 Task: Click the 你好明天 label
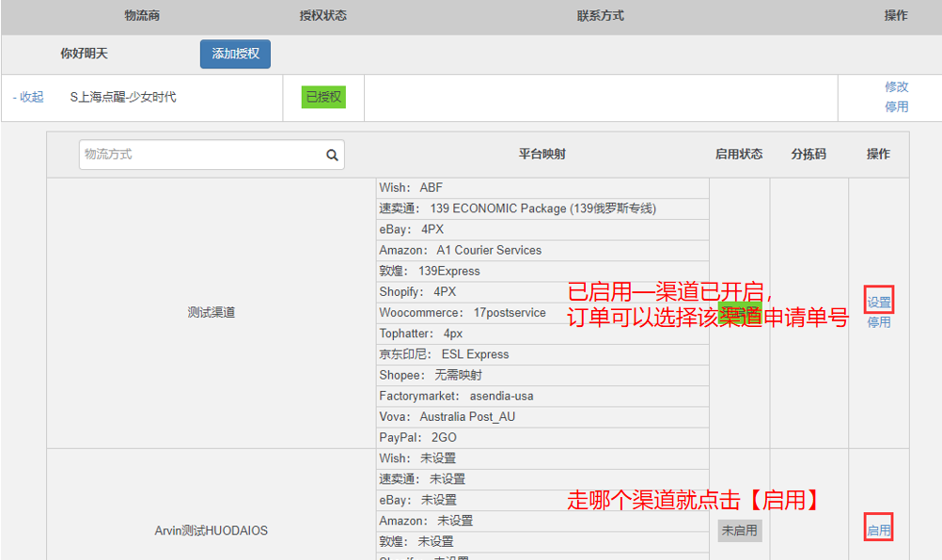pyautogui.click(x=84, y=54)
